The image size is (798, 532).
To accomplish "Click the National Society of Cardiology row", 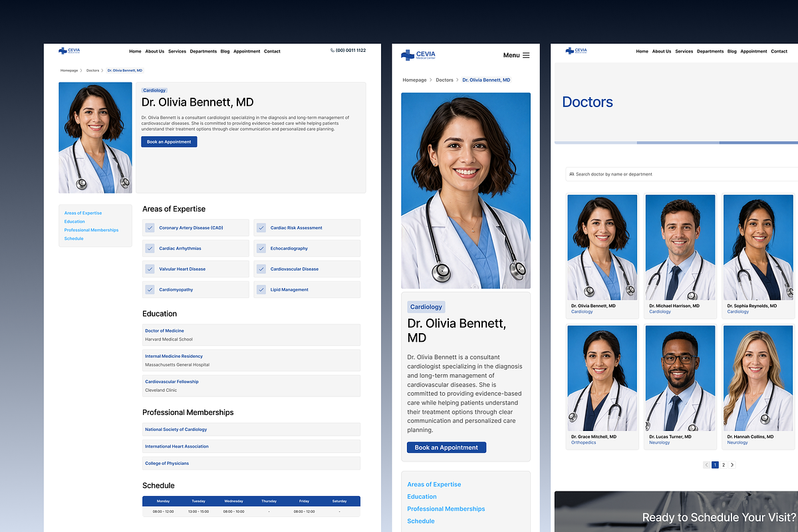I will (251, 430).
